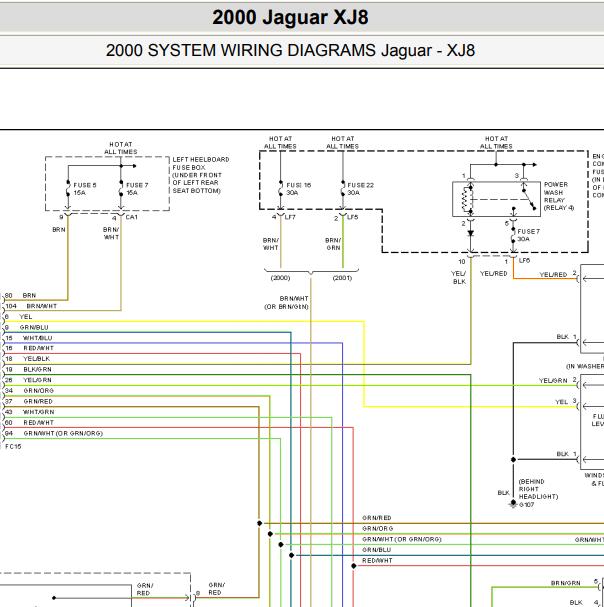This screenshot has height=607, width=604.
Task: Click the 'BRN/WHT (OR BRN/GRN)' wire label
Action: 287,303
